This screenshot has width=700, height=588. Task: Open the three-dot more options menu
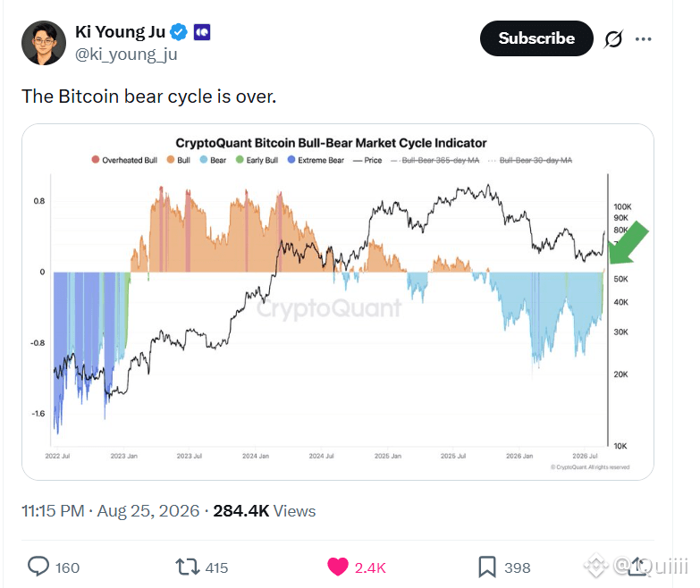pos(643,39)
